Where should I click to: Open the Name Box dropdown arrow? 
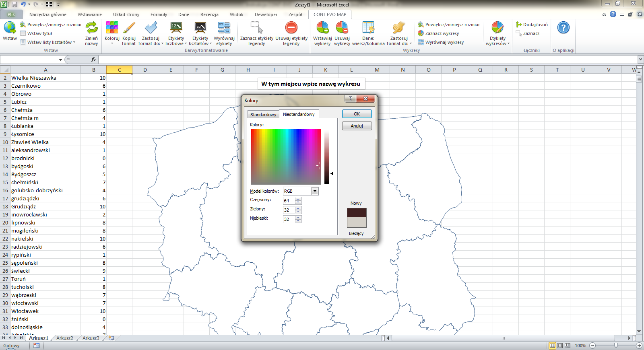pos(61,60)
